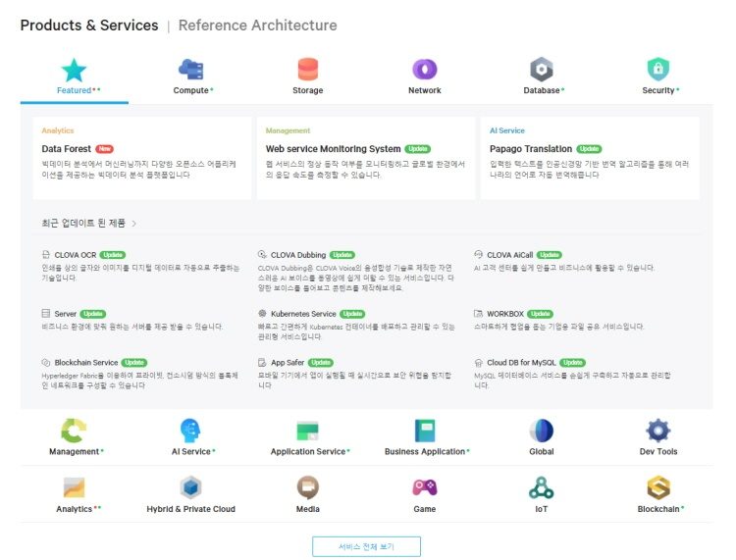Click the Hybrid & Private Cloud label
This screenshot has height=560, width=736.
pos(190,509)
